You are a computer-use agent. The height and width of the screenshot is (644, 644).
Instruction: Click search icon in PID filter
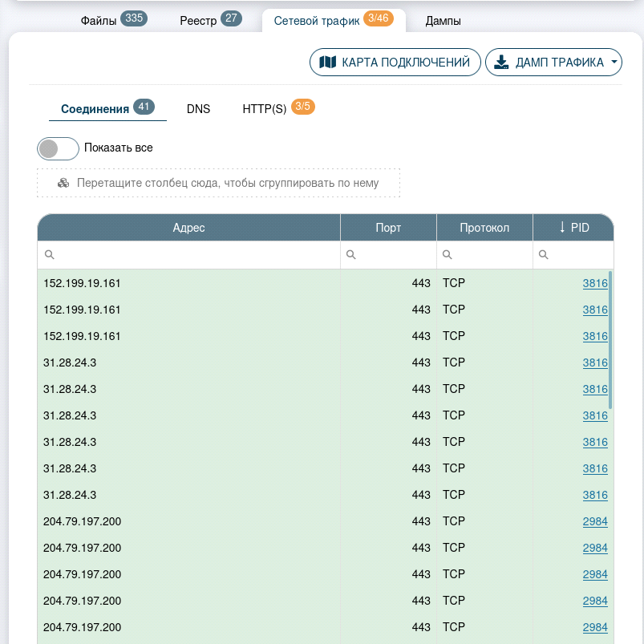coord(544,255)
